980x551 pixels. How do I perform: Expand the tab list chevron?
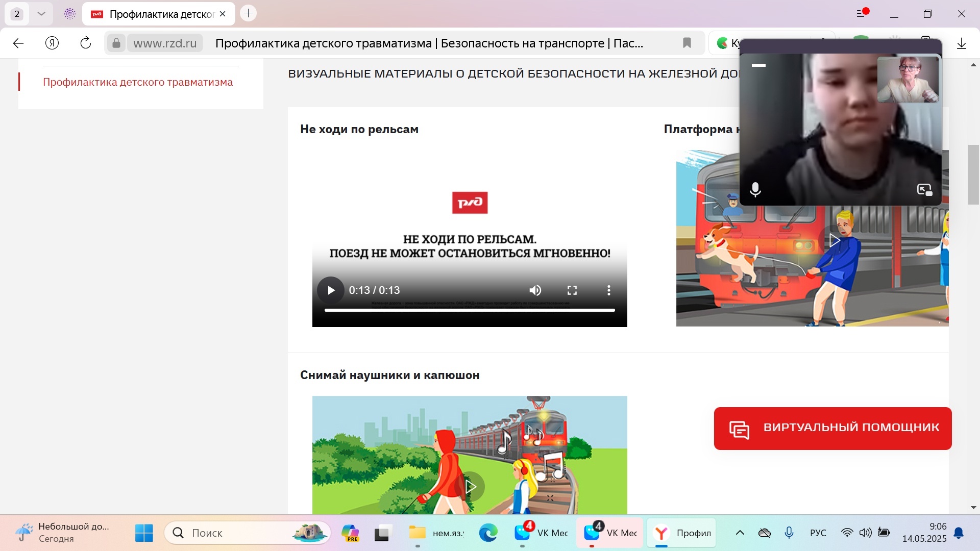click(41, 14)
